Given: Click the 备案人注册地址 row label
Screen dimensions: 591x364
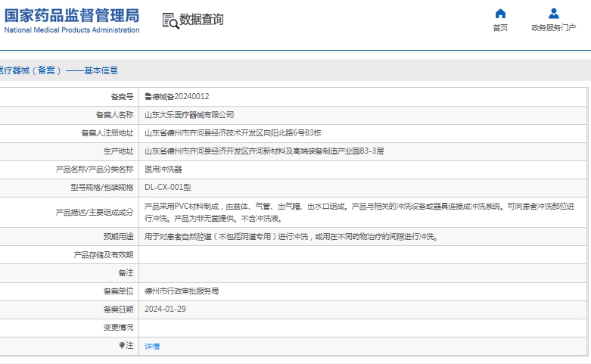Looking at the screenshot, I should pos(107,132).
